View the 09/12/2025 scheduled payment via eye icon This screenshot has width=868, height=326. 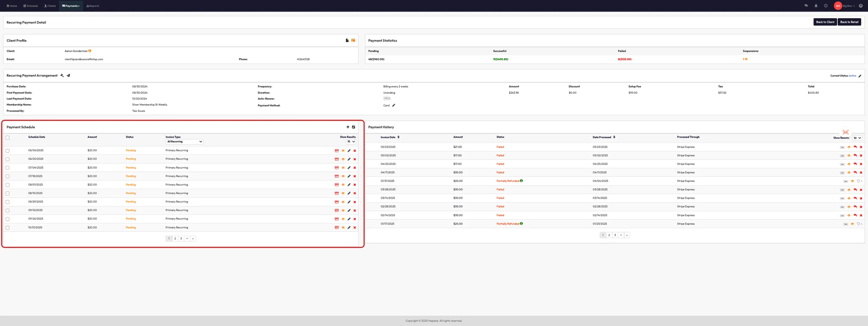[x=343, y=211]
